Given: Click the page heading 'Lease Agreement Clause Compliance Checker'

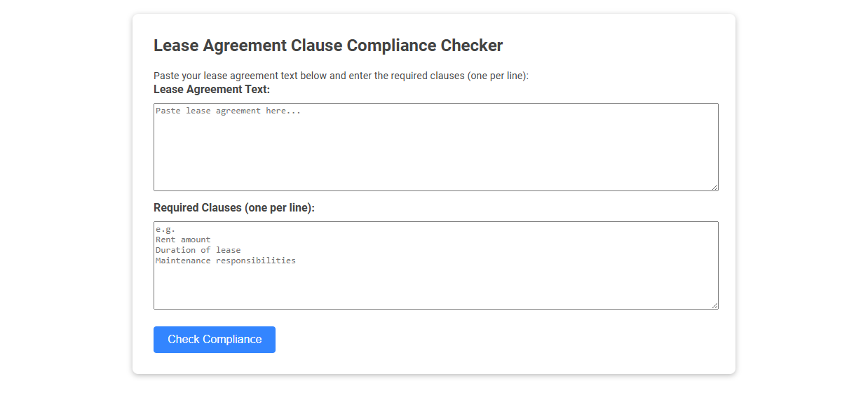Looking at the screenshot, I should [327, 45].
